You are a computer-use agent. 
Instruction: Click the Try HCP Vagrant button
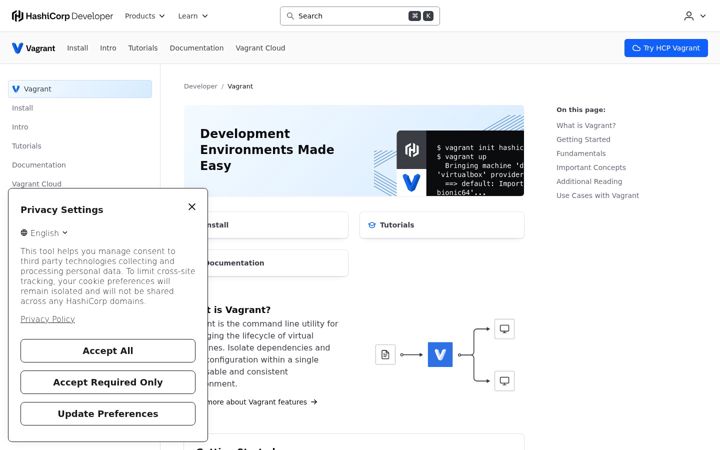pos(666,48)
